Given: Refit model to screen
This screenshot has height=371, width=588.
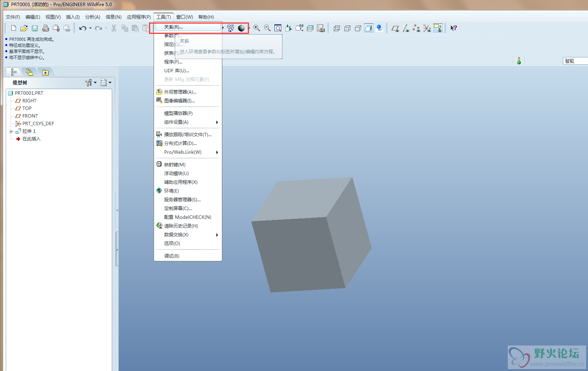Looking at the screenshot, I should pyautogui.click(x=278, y=28).
